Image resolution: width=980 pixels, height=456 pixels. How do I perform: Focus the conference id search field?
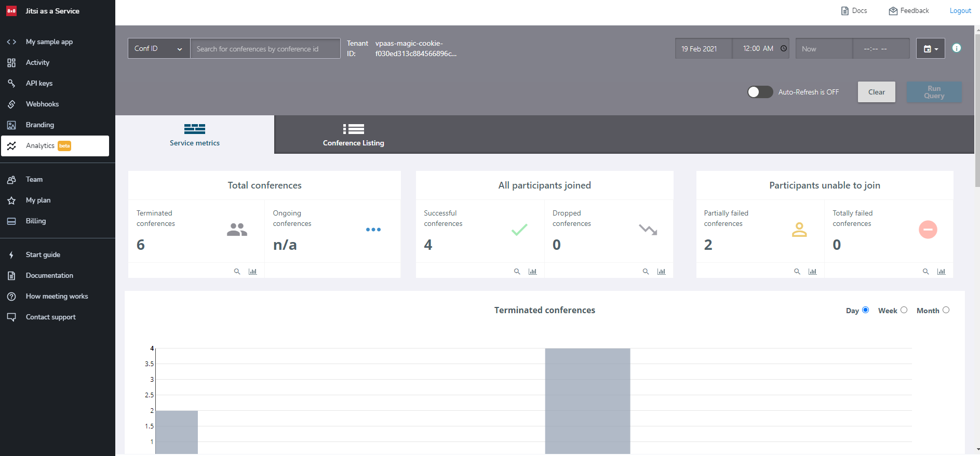click(x=265, y=48)
